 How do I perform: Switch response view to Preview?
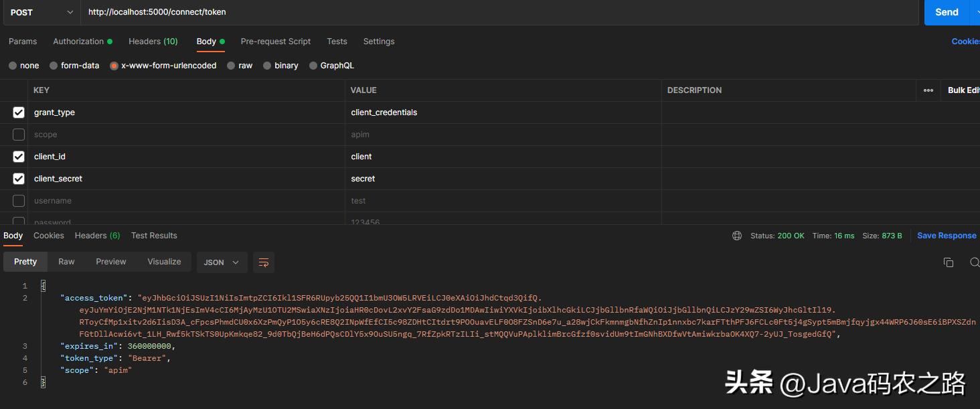[110, 262]
